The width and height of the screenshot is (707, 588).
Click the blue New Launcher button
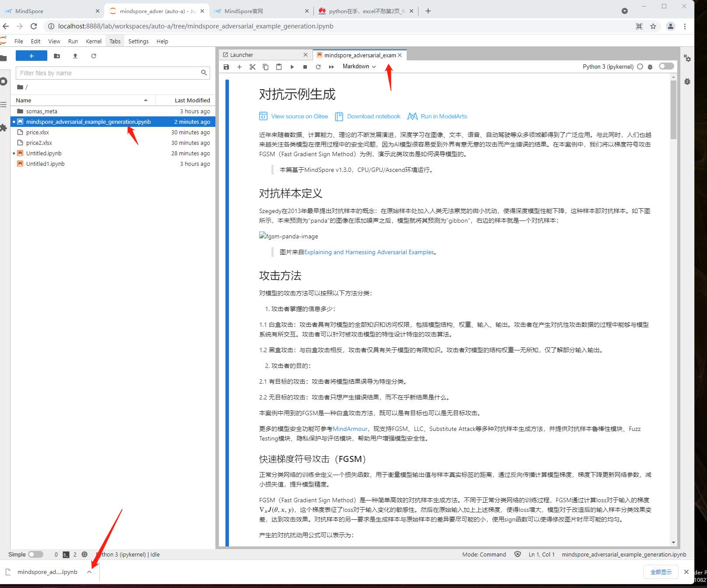(31, 56)
